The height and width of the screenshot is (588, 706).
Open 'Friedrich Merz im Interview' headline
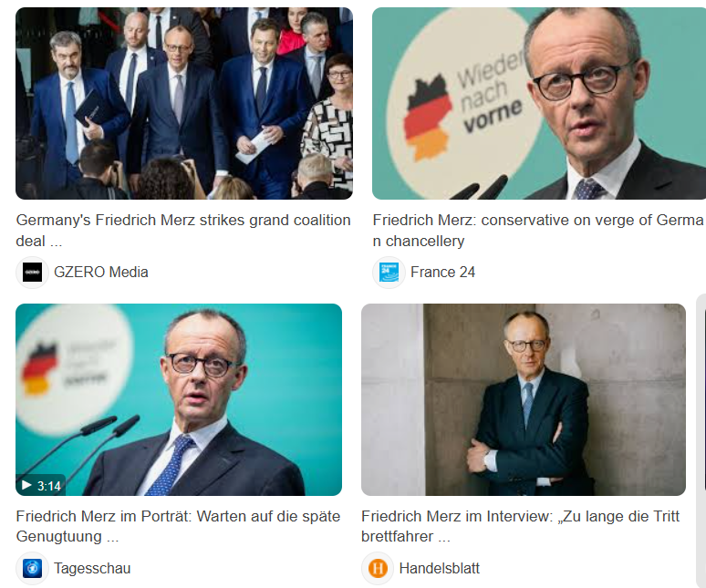(521, 526)
